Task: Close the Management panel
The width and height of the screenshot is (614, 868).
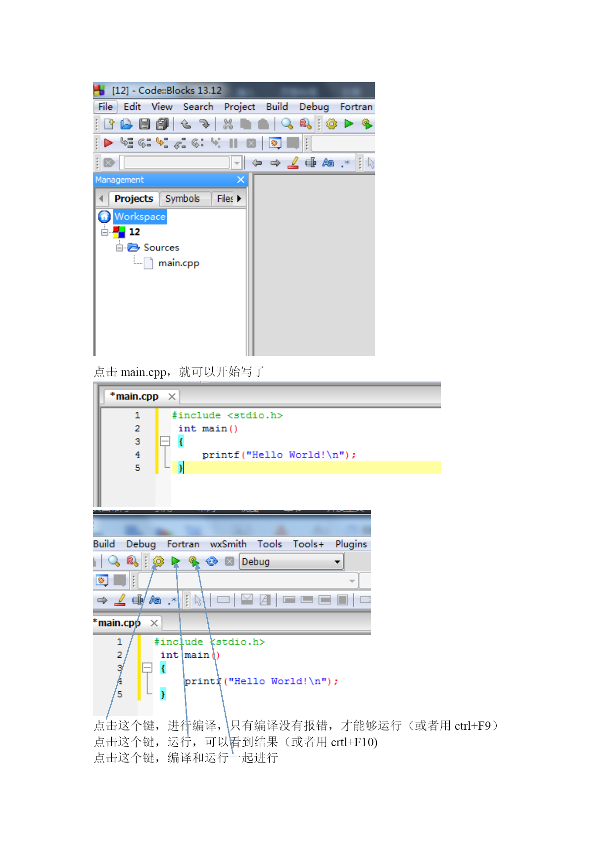Action: click(241, 180)
